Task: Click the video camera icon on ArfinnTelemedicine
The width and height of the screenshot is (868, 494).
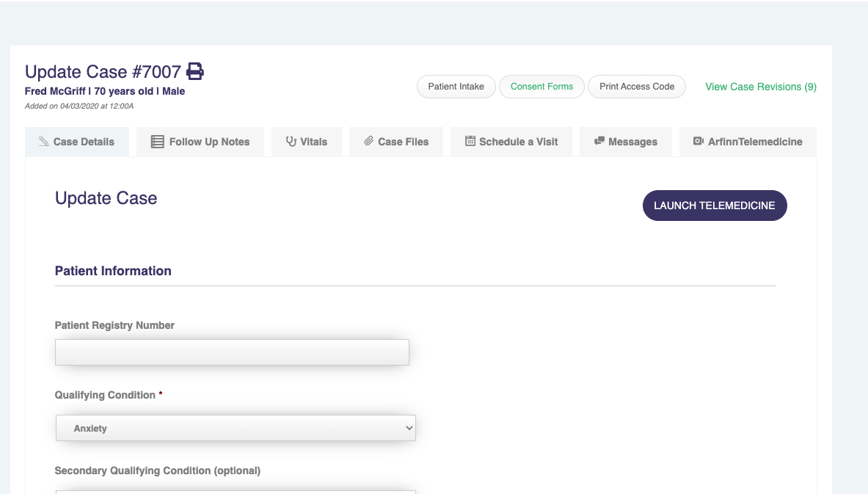Action: 699,141
